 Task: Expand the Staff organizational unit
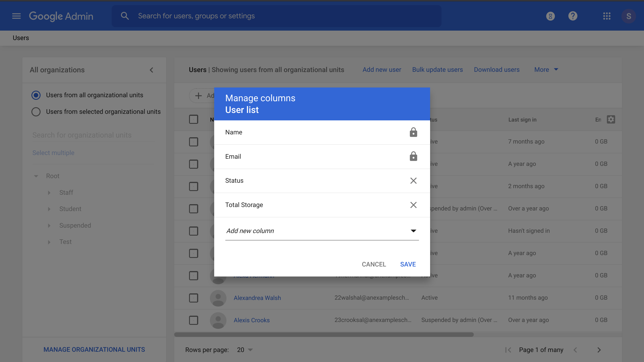tap(49, 192)
